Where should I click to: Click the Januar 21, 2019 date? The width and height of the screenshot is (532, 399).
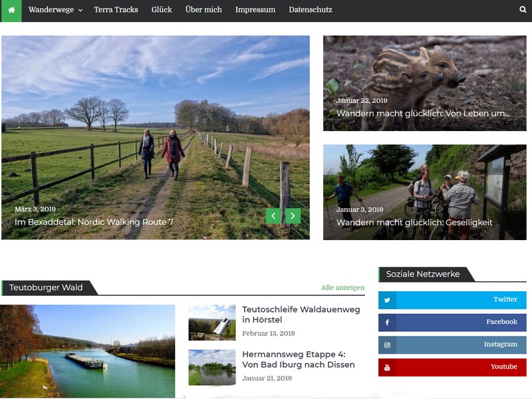tap(267, 378)
